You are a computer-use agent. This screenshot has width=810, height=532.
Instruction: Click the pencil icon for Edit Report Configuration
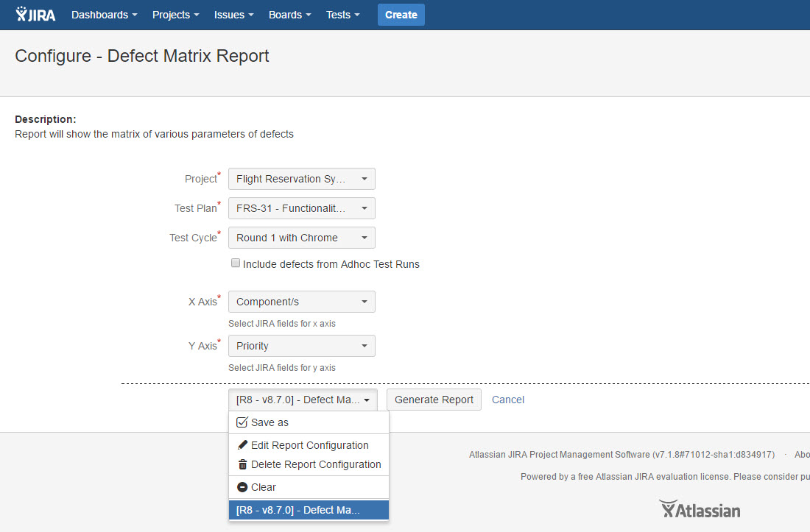point(242,445)
